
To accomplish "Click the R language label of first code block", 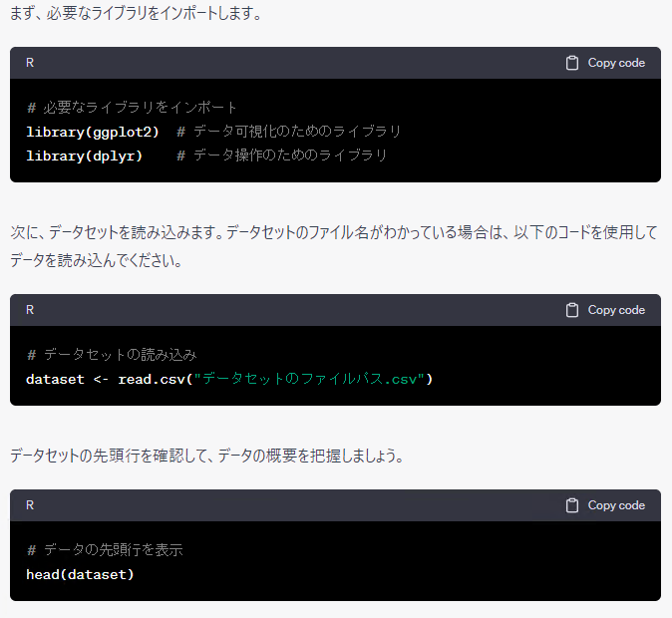I will coord(30,63).
